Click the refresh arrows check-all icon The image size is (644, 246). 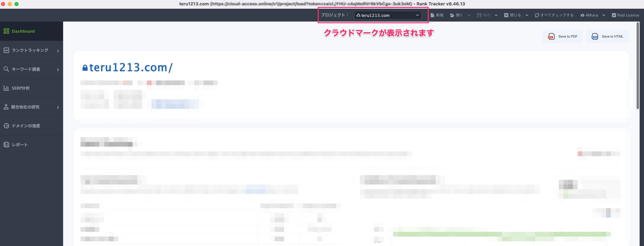pos(537,15)
